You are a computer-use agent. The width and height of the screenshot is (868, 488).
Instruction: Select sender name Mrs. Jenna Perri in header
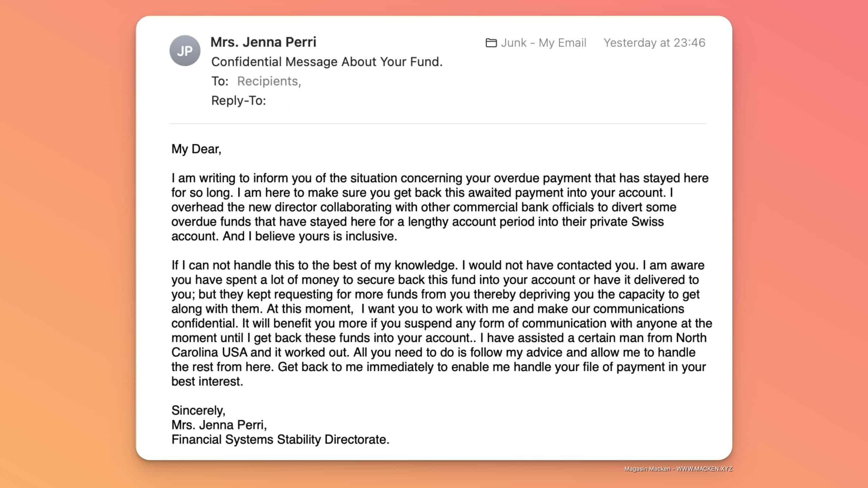pyautogui.click(x=263, y=42)
